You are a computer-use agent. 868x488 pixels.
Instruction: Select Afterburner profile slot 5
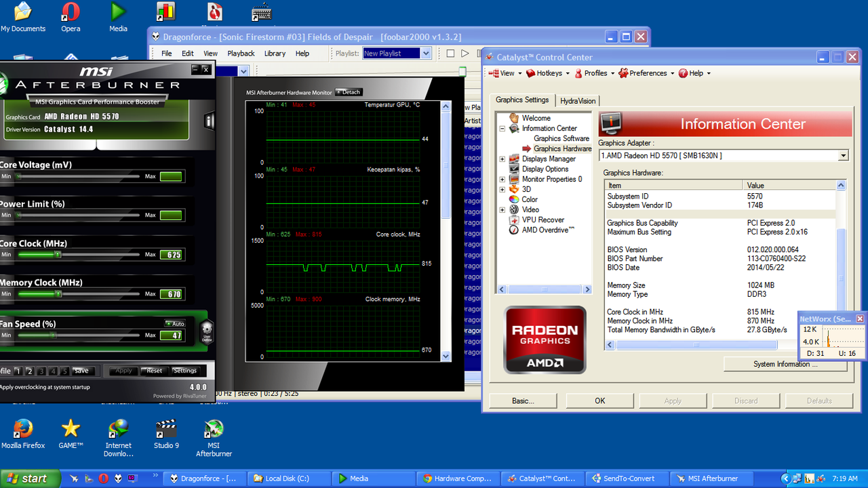coord(64,371)
